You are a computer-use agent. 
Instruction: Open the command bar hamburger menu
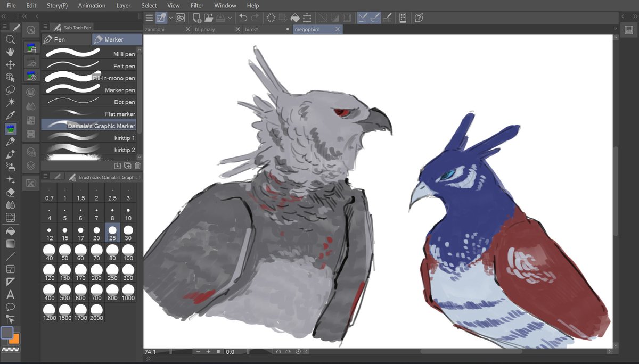pyautogui.click(x=149, y=18)
